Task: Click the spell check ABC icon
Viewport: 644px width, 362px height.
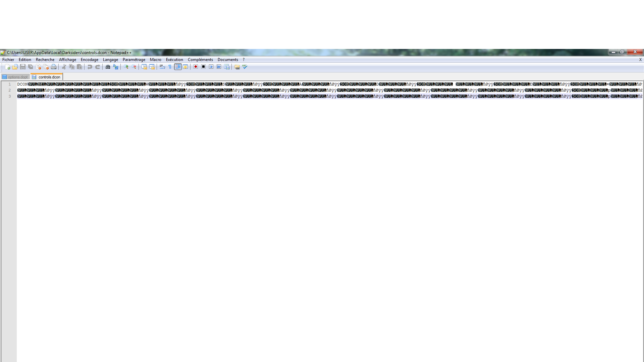Action: coord(245,67)
